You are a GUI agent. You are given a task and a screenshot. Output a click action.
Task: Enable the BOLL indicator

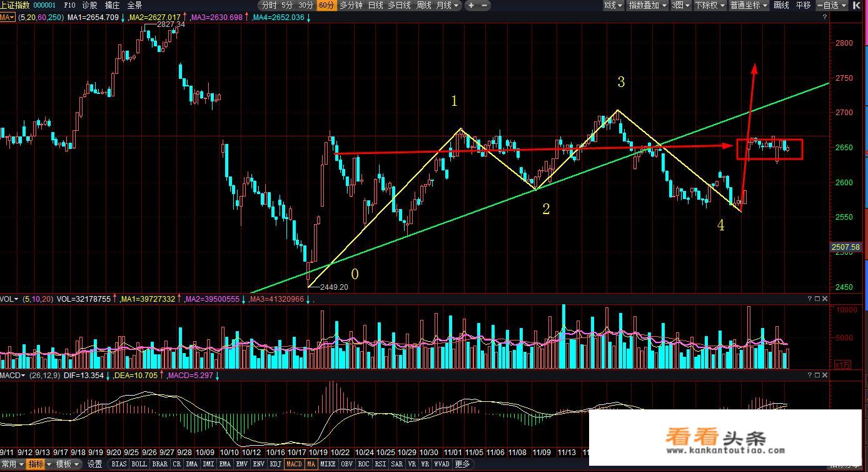(x=139, y=464)
